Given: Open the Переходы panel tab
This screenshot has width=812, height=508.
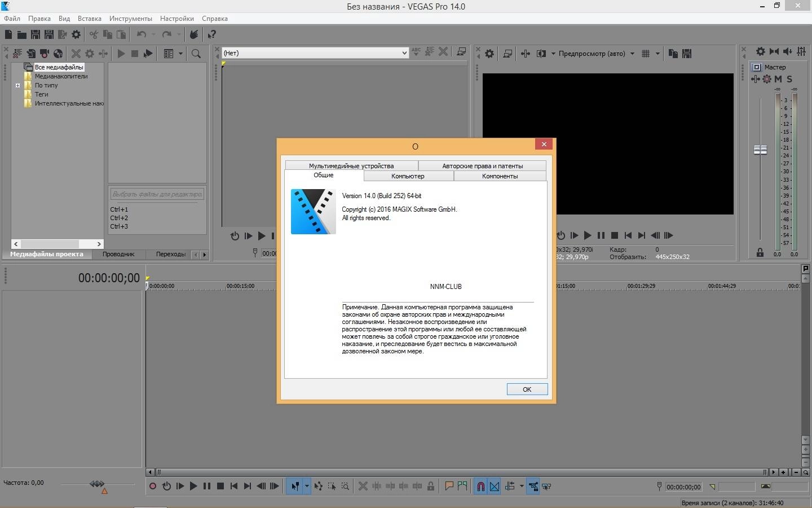Looking at the screenshot, I should [x=171, y=254].
